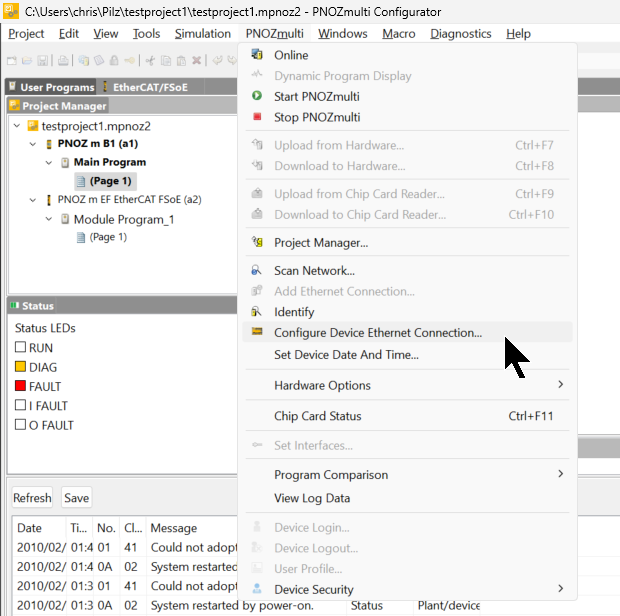Screen dimensions: 620x616
Task: Click the Cut scissors toolbar icon
Action: [150, 60]
